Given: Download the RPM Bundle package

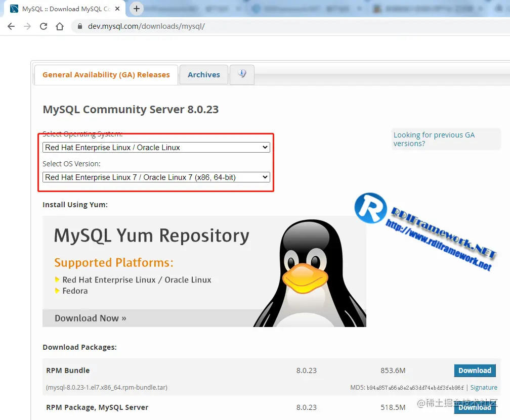Looking at the screenshot, I should point(475,370).
